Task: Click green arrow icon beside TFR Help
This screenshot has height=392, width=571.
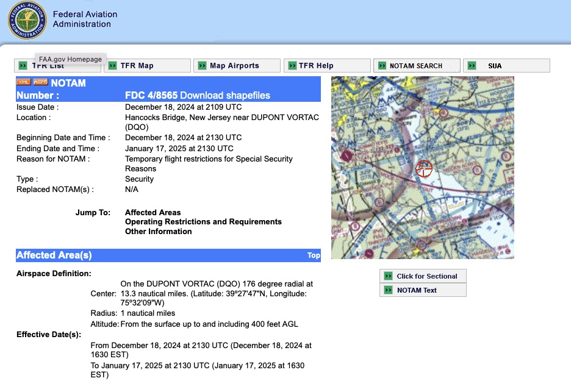Action: click(x=292, y=66)
